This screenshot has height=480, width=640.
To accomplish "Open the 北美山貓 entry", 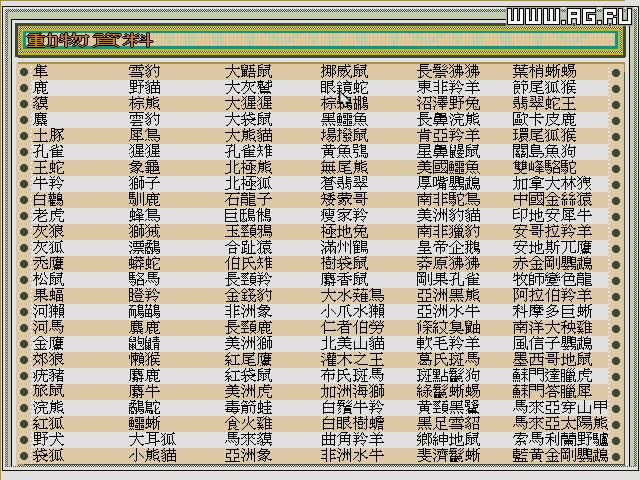I will pyautogui.click(x=352, y=343).
